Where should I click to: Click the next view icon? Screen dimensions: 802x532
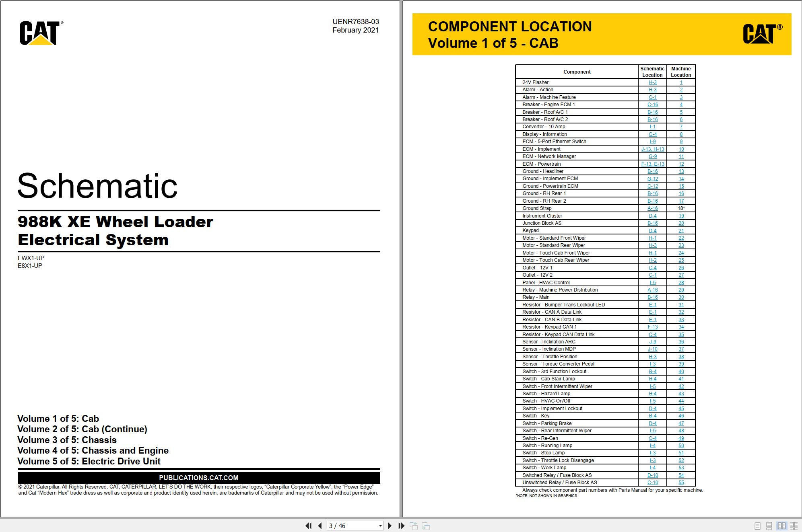pos(426,526)
